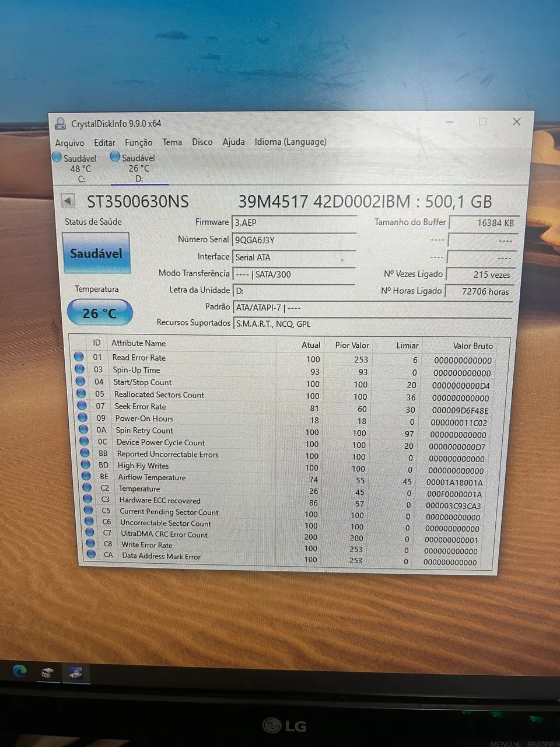Open the Função menu

coord(138,142)
